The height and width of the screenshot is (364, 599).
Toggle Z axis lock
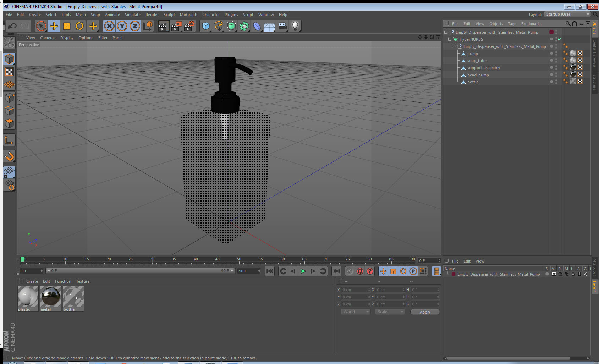click(x=135, y=26)
